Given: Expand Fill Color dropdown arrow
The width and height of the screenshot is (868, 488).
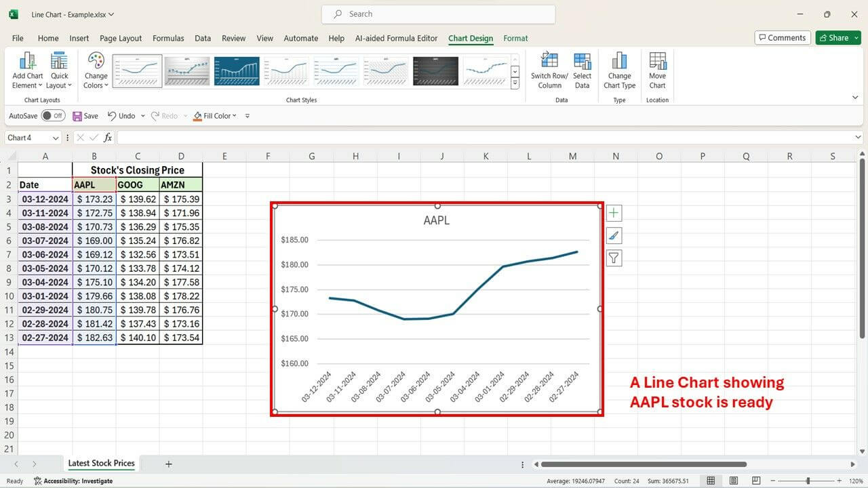Looking at the screenshot, I should (x=235, y=116).
